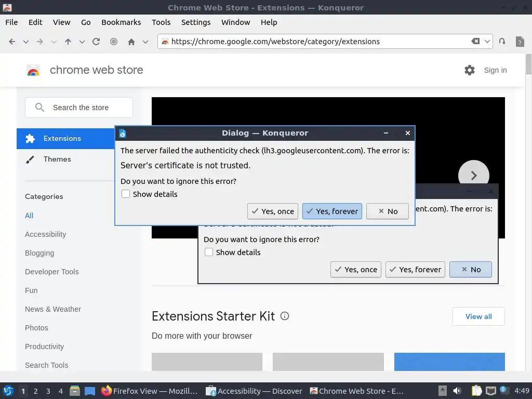
Task: Check Show details in the rear dialog
Action: [209, 252]
